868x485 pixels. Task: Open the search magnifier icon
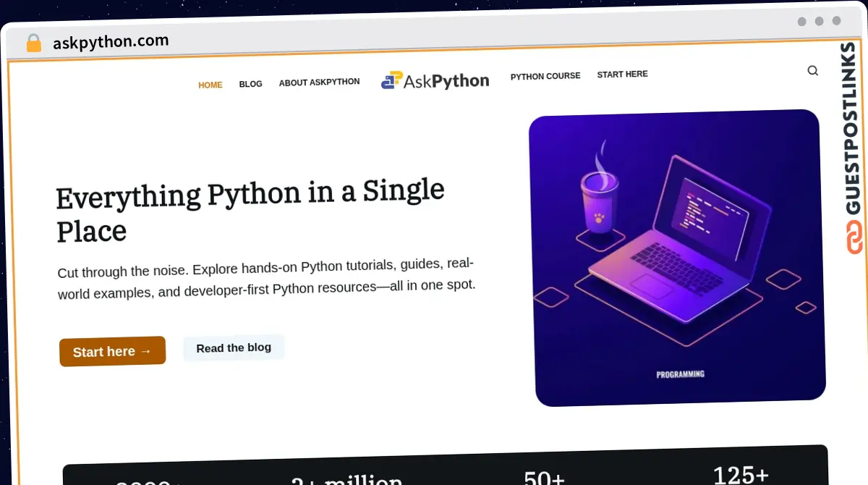click(812, 70)
